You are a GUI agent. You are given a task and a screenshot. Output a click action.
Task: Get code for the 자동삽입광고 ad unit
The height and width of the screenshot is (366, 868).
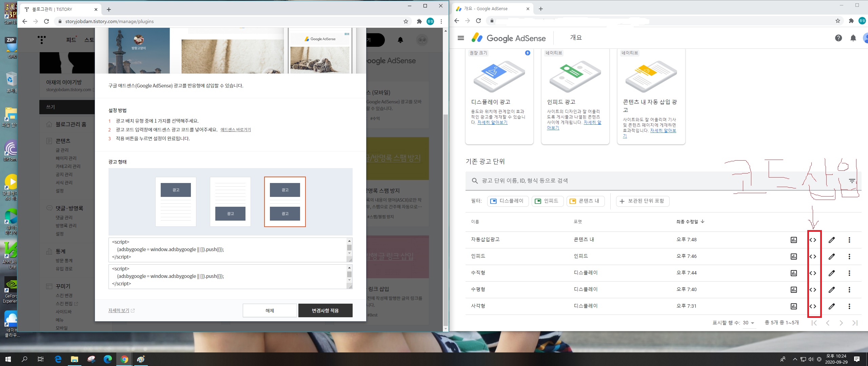(x=813, y=240)
